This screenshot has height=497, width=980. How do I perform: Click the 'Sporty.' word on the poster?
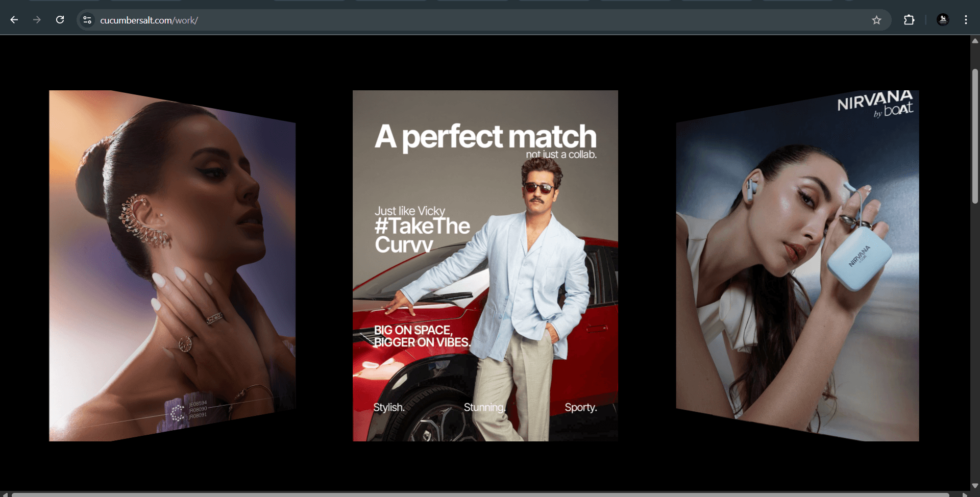[581, 407]
